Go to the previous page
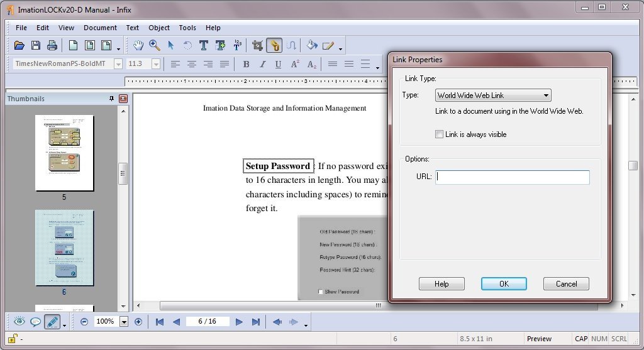 (176, 322)
